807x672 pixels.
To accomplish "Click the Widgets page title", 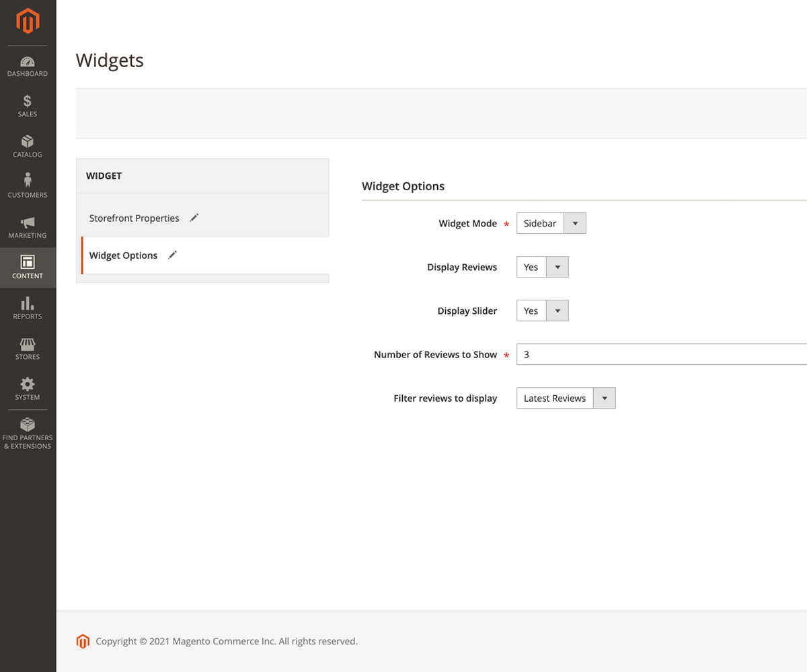I will 110,60.
